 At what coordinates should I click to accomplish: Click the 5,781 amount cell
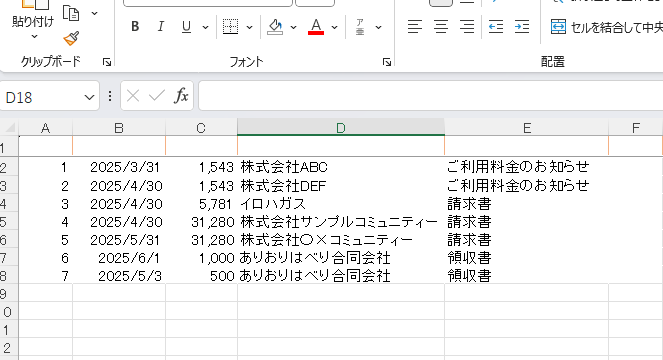coord(201,203)
